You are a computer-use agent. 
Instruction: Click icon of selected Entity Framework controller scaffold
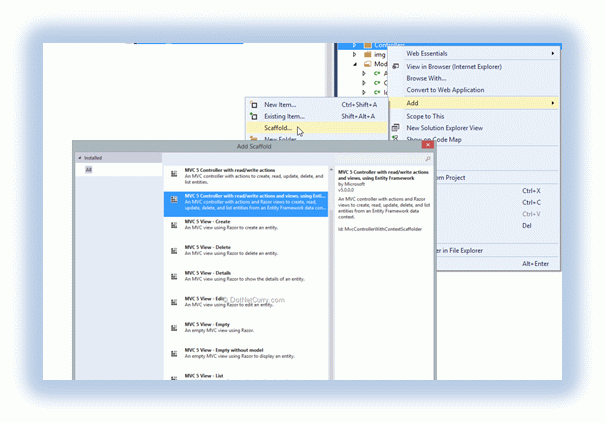(x=174, y=200)
